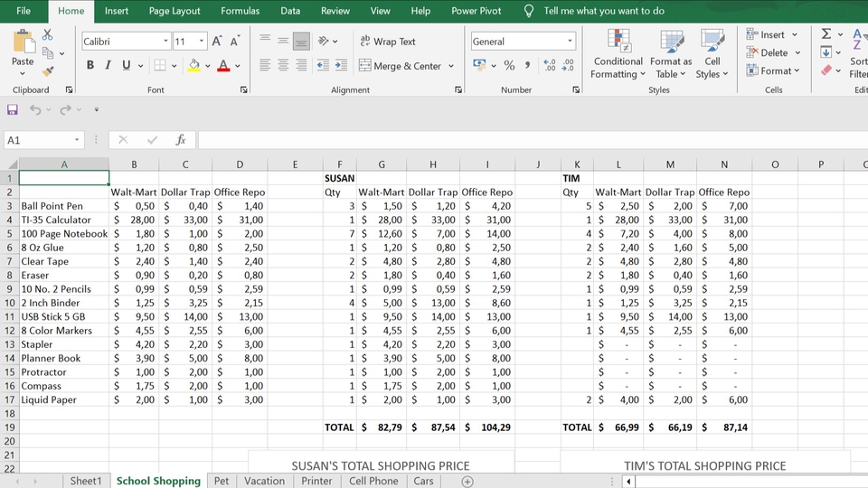
Task: Select column H header
Action: coord(433,164)
